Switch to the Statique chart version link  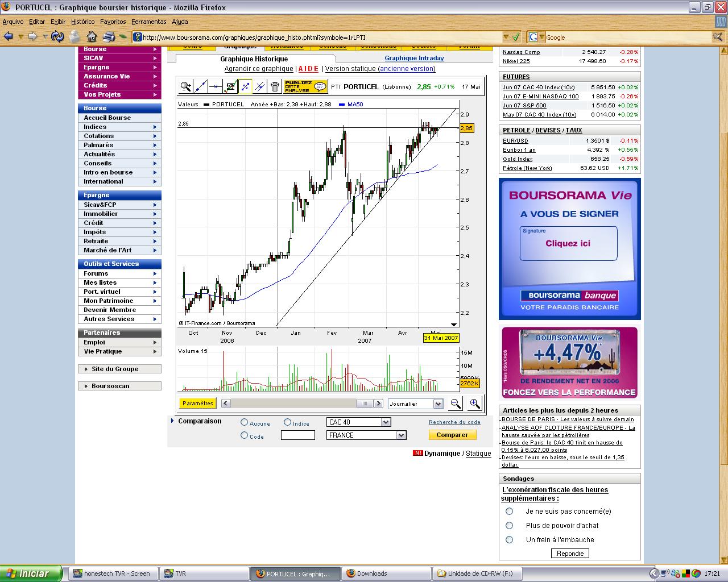478,454
